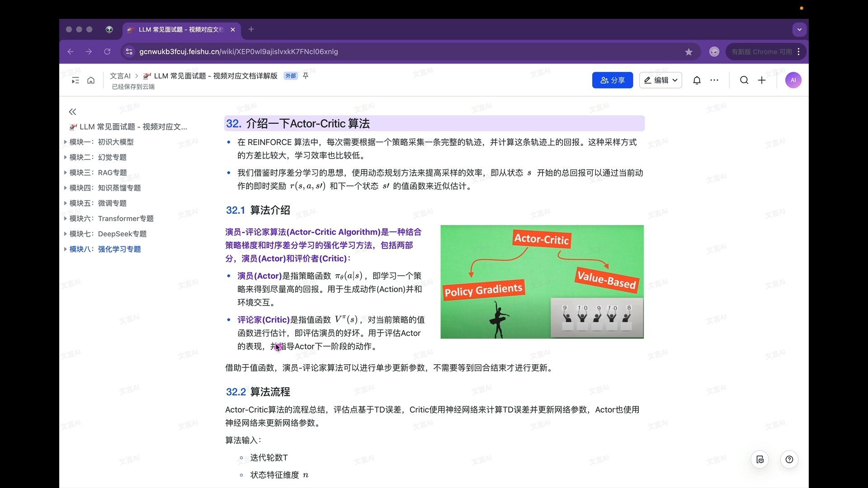The width and height of the screenshot is (868, 488).
Task: Click the orange macOS recording indicator dot
Action: (x=802, y=8)
